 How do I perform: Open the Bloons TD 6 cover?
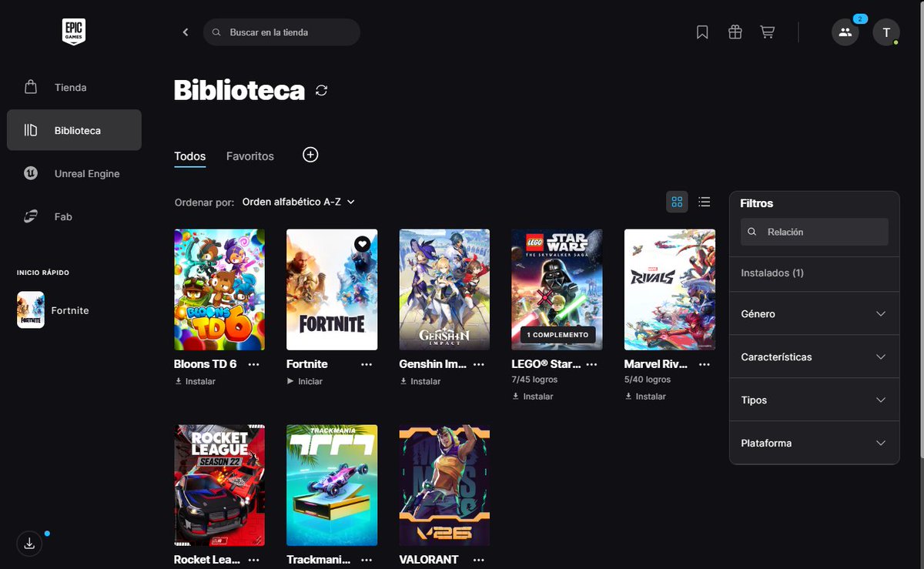219,290
